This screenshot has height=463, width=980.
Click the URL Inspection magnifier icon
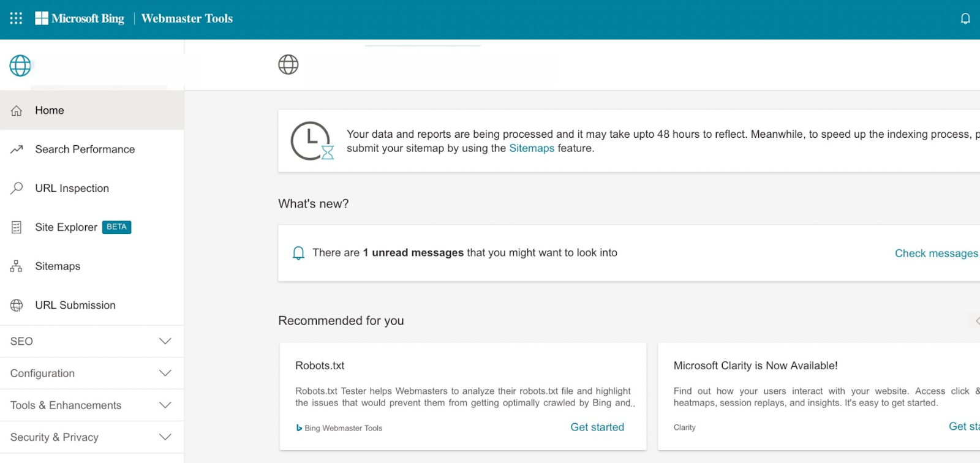point(17,188)
